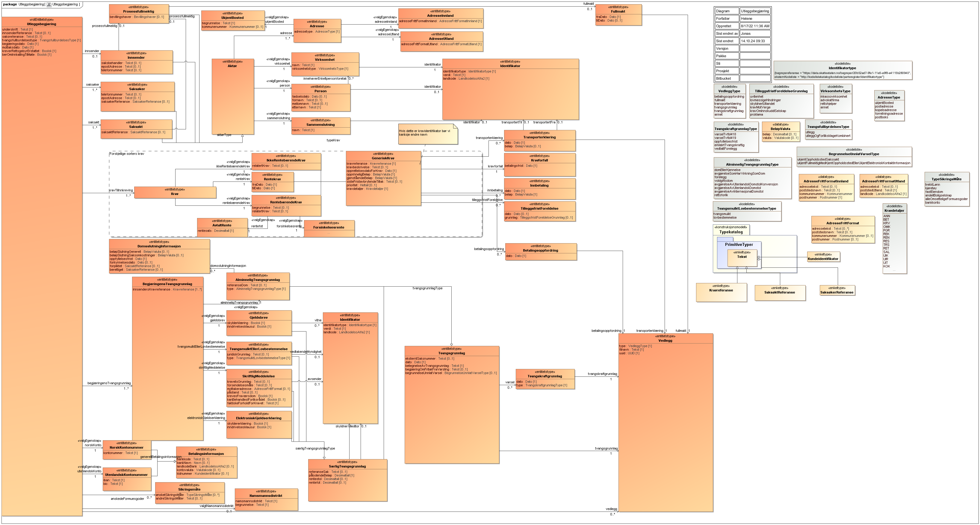Select the Saksøkt entity box

[136, 129]
